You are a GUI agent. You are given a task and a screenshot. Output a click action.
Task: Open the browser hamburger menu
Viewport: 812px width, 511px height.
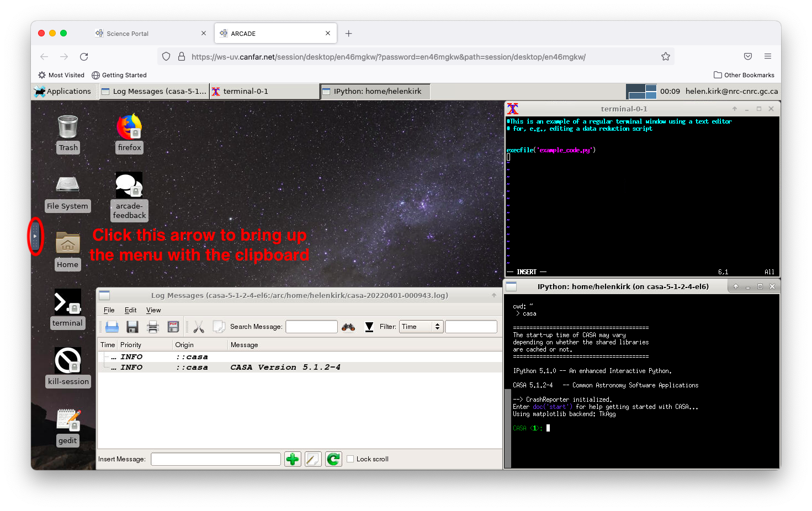(x=768, y=56)
